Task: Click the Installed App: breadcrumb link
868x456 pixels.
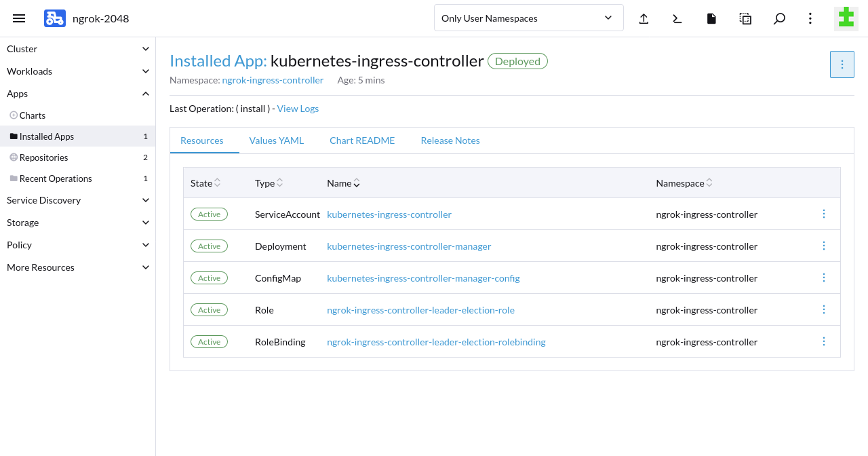Action: click(x=218, y=61)
